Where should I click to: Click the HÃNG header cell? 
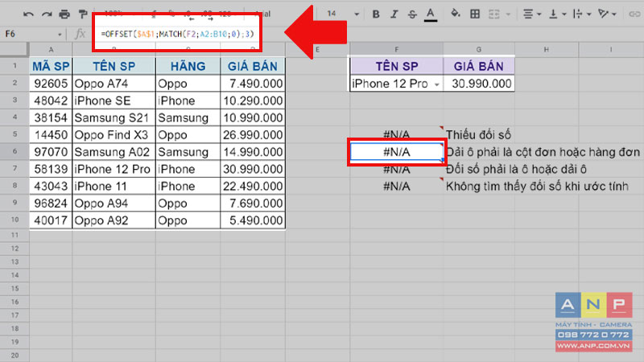click(x=188, y=66)
